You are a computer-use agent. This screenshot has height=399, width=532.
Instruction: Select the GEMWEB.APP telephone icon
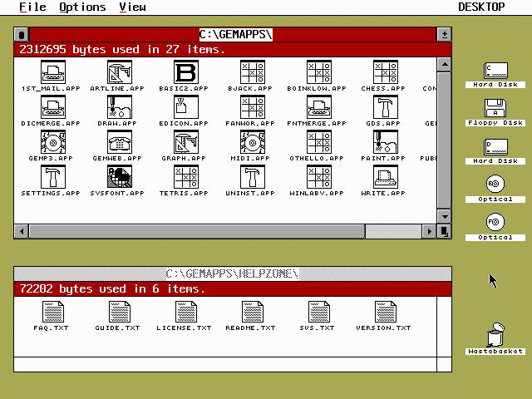pyautogui.click(x=120, y=142)
